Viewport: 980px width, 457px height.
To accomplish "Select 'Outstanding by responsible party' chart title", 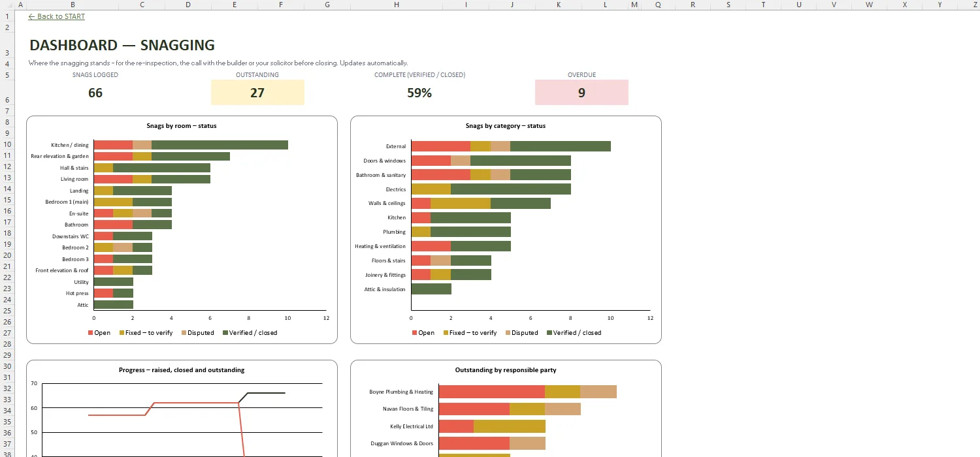I will tap(506, 370).
